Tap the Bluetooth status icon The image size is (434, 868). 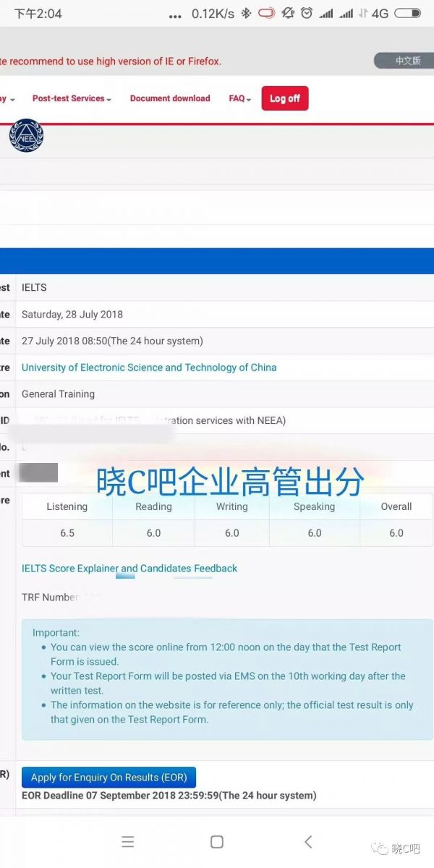tap(246, 13)
